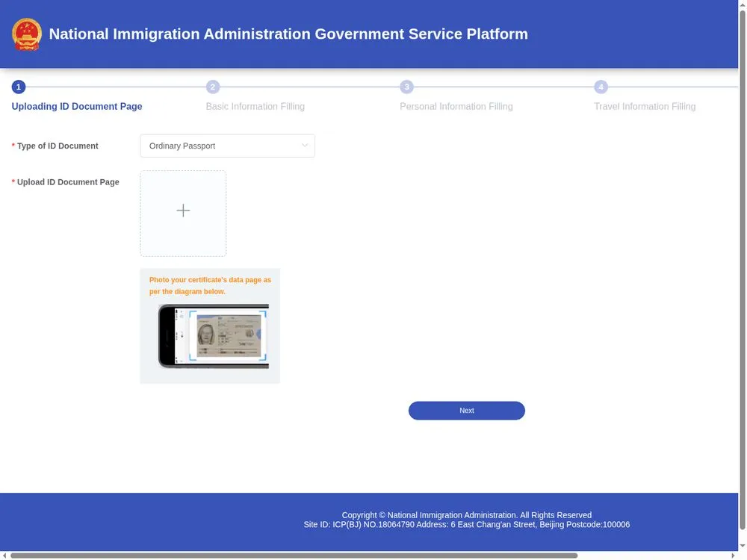The image size is (747, 560).
Task: Select step 3 circle in progress bar
Action: coord(406,87)
